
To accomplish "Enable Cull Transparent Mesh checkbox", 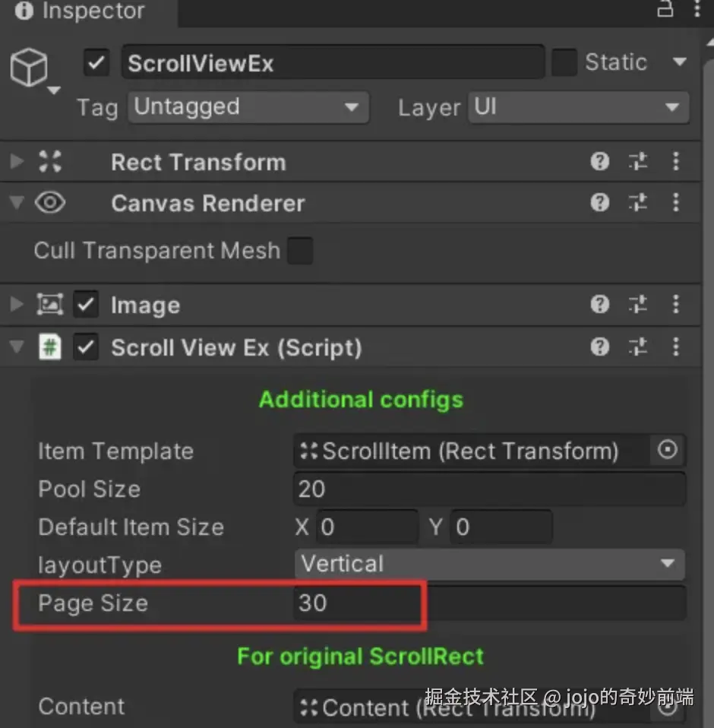I will click(300, 250).
